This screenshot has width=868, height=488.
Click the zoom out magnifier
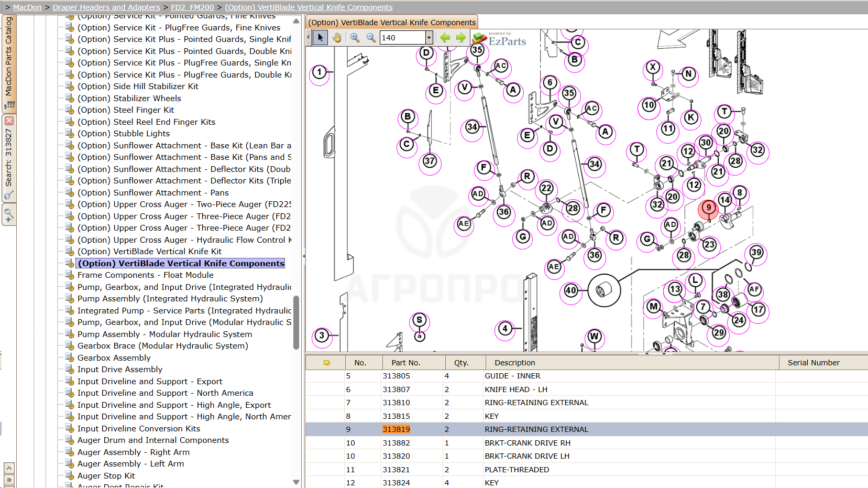(371, 38)
